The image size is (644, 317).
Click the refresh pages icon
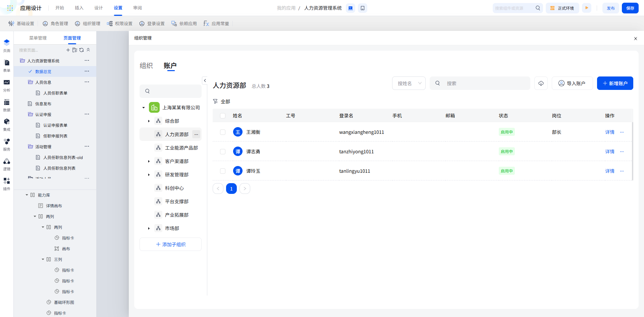(x=82, y=50)
